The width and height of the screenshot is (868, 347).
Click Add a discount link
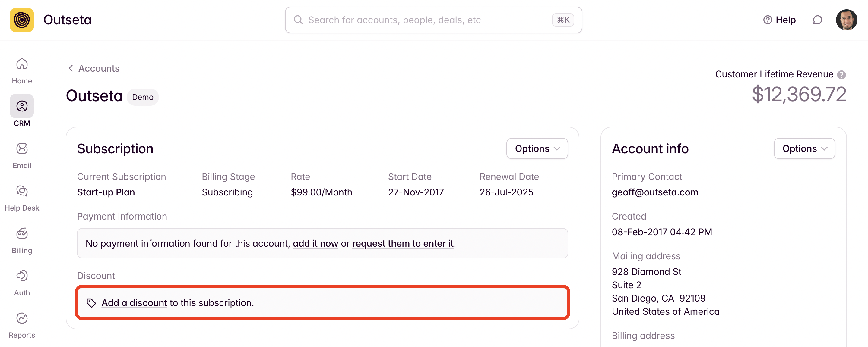134,303
